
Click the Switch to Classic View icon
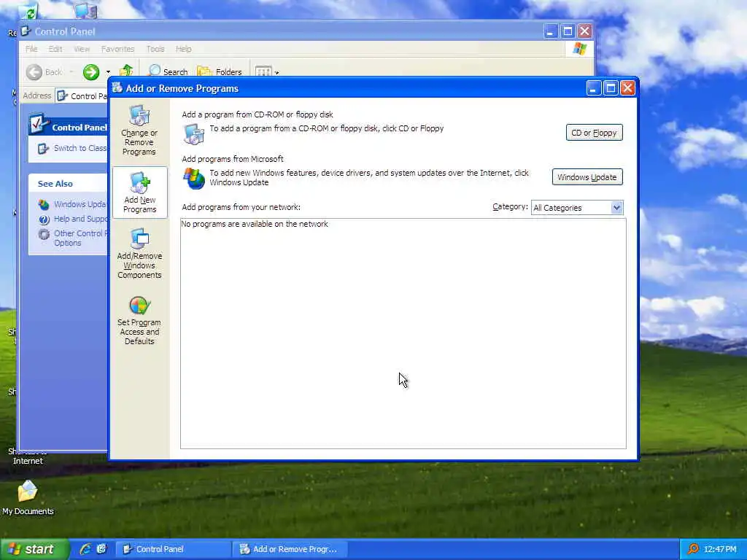pyautogui.click(x=43, y=149)
